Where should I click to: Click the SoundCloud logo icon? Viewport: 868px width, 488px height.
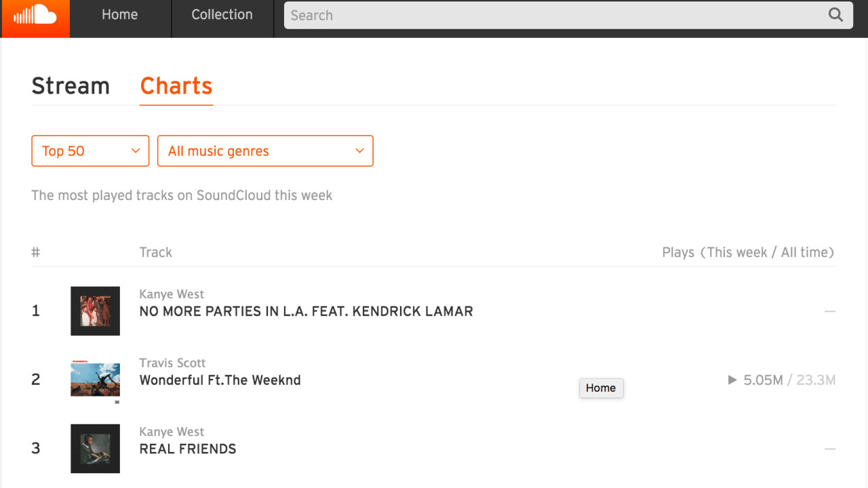(x=35, y=16)
